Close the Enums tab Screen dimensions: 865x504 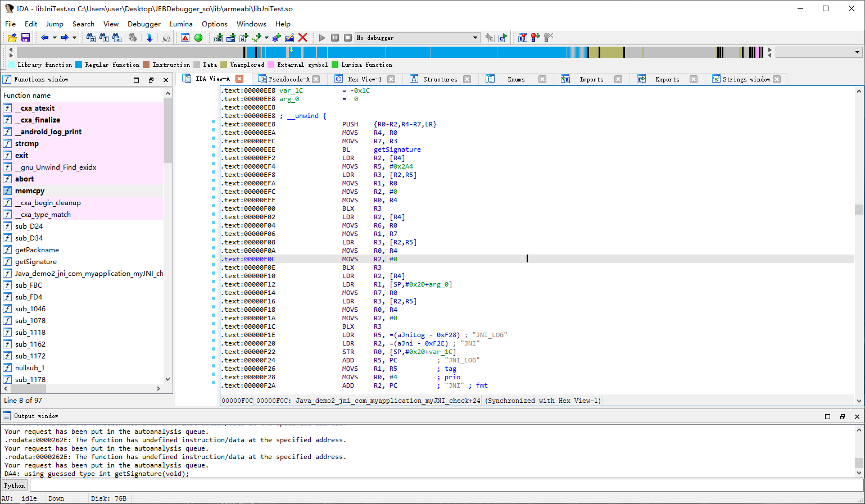pyautogui.click(x=542, y=79)
